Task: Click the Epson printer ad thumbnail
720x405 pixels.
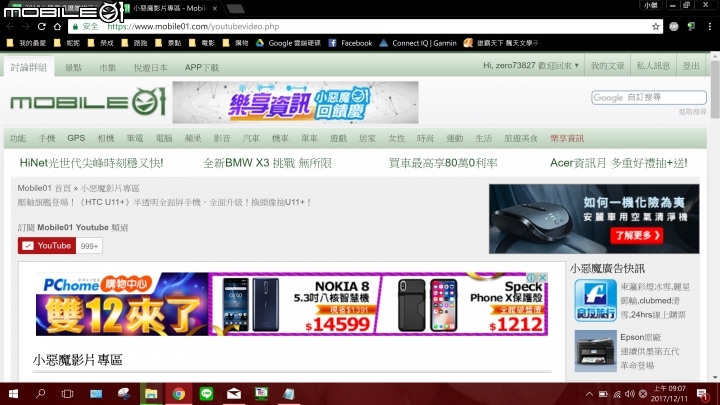Action: (596, 351)
